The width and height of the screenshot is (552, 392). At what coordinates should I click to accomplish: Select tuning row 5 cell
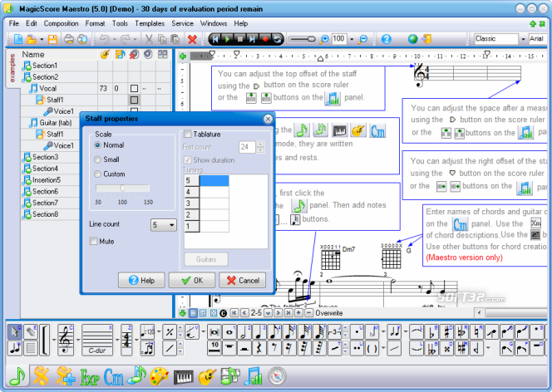coord(214,181)
